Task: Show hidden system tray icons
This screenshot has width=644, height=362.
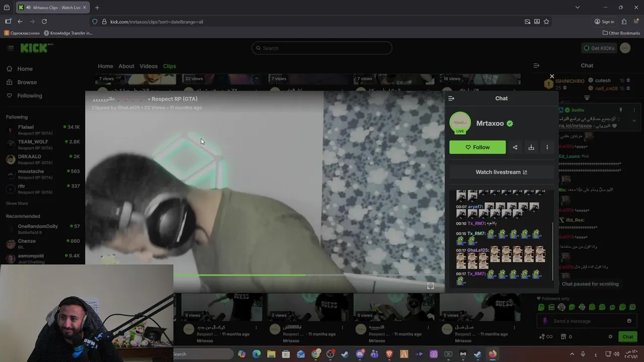Action: pyautogui.click(x=572, y=354)
